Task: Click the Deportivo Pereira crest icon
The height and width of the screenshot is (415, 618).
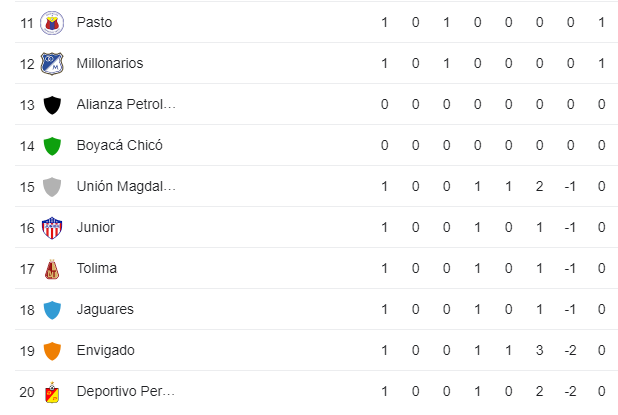Action: click(52, 393)
